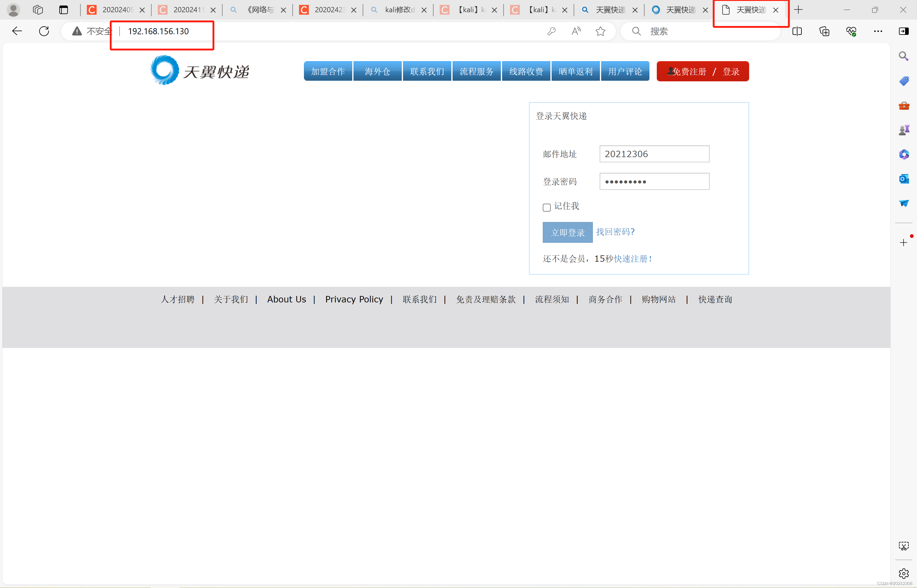
Task: Switch to 【kali】 tab
Action: 469,10
